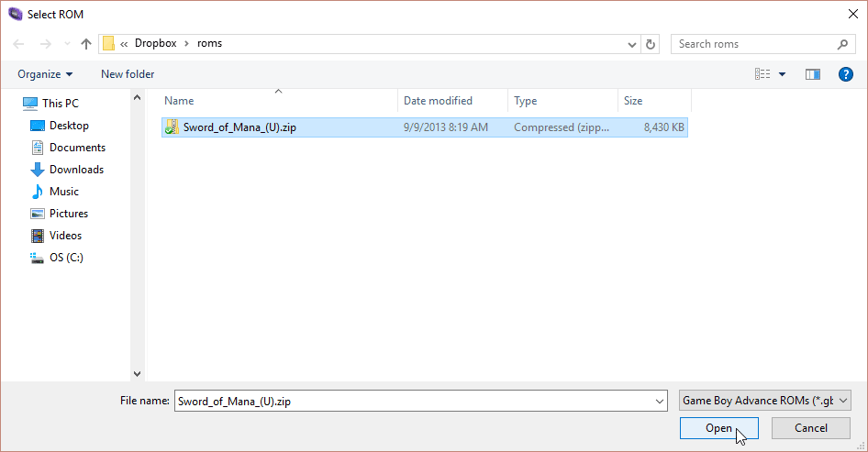Image resolution: width=868 pixels, height=452 pixels.
Task: Click Compressed (zipp... type cell
Action: pos(562,127)
